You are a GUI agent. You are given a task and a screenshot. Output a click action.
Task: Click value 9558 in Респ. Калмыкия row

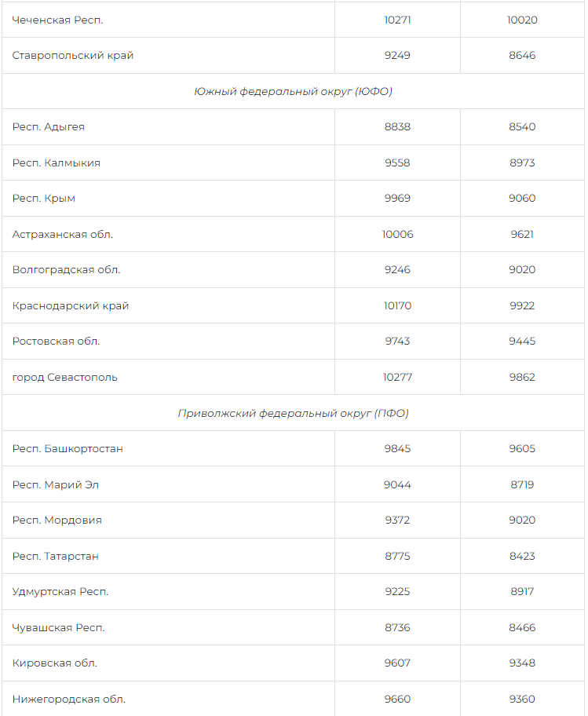coord(397,163)
